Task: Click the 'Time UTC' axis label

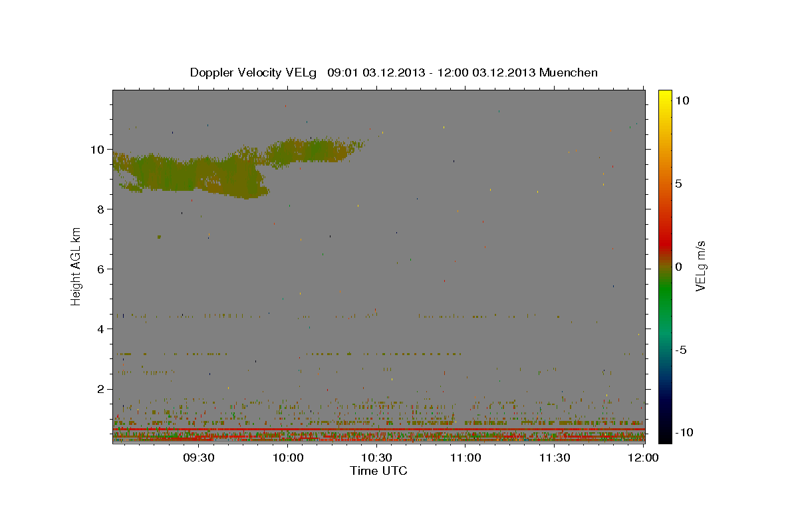Action: pyautogui.click(x=378, y=471)
